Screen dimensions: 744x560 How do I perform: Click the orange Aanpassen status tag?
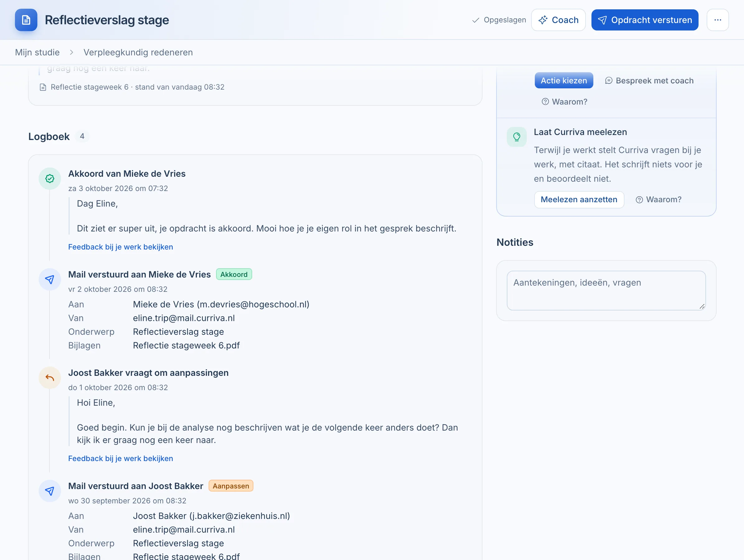click(x=231, y=486)
